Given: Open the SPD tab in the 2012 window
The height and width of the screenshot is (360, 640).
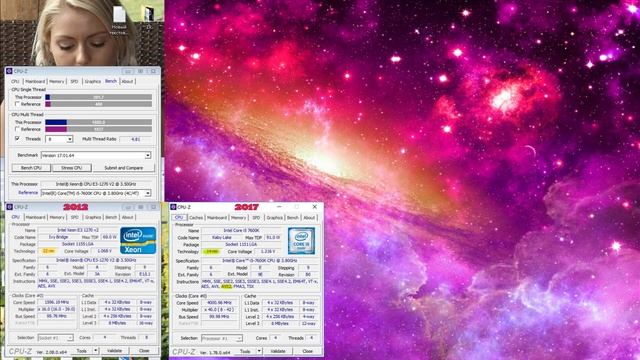Looking at the screenshot, I should coord(74,218).
